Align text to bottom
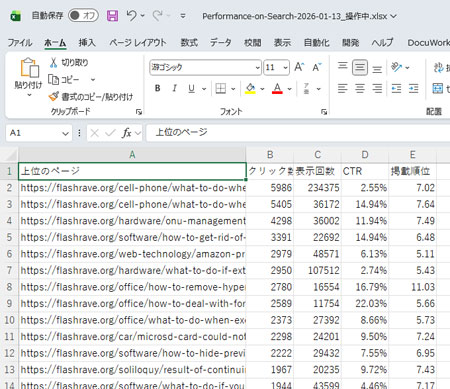 377,69
